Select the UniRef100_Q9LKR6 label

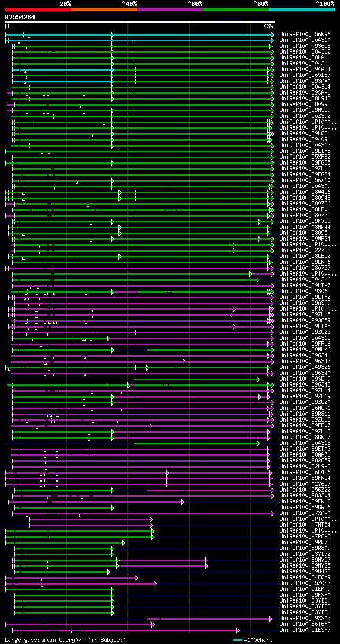click(x=305, y=262)
